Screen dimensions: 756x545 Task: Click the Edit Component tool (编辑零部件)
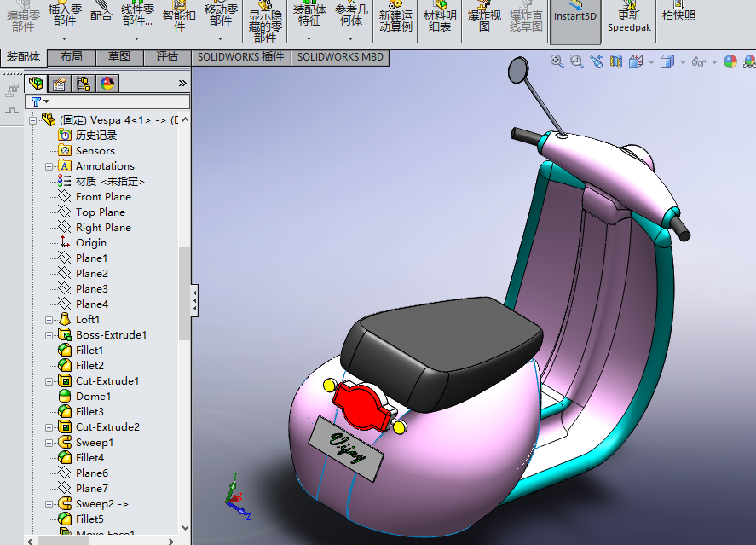pyautogui.click(x=23, y=17)
